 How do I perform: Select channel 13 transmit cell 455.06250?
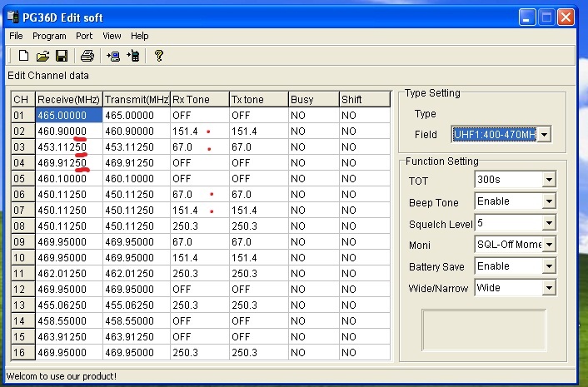coord(137,305)
